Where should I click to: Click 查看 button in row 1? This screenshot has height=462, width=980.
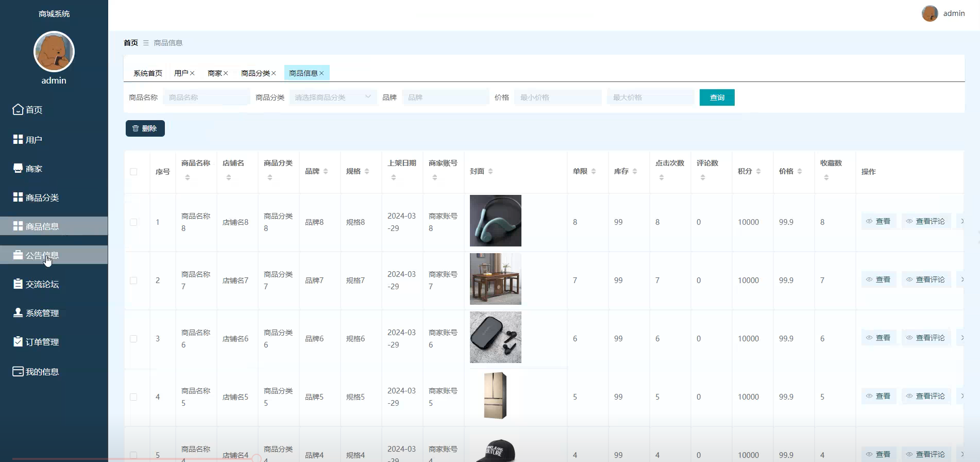[x=878, y=221]
